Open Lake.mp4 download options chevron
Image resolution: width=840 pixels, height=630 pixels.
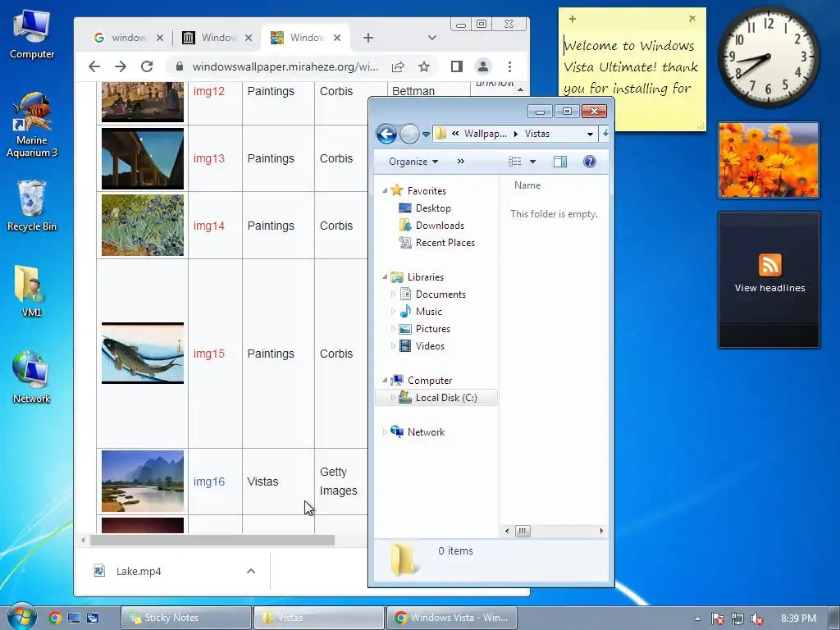[x=251, y=571]
